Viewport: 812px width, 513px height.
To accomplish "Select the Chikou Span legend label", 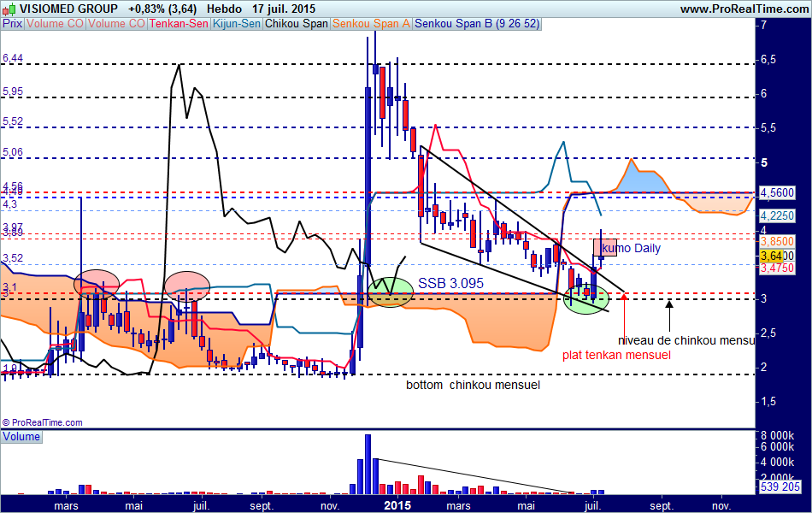I will [x=297, y=23].
